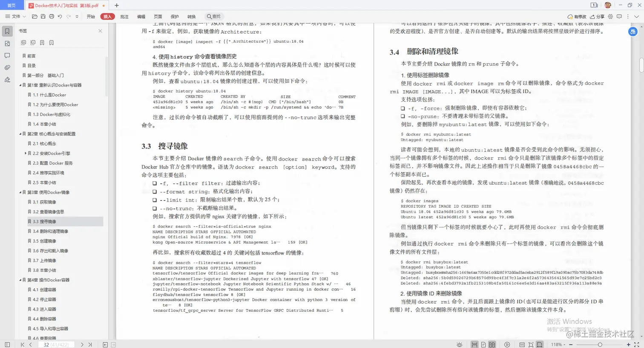Screen dimensions: 644x348
Task: Switch to double-page view in status bar
Action: point(492,344)
